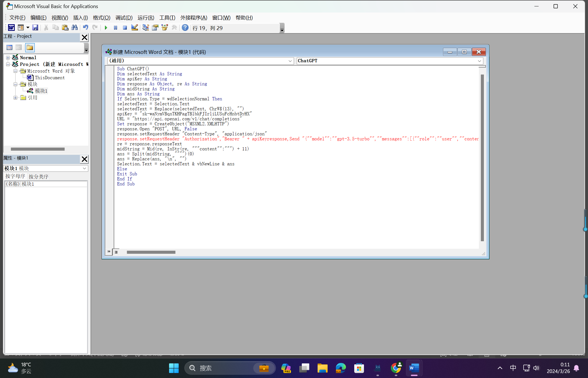Open the (通用) object dropdown
Image resolution: width=588 pixels, height=378 pixels.
click(290, 61)
